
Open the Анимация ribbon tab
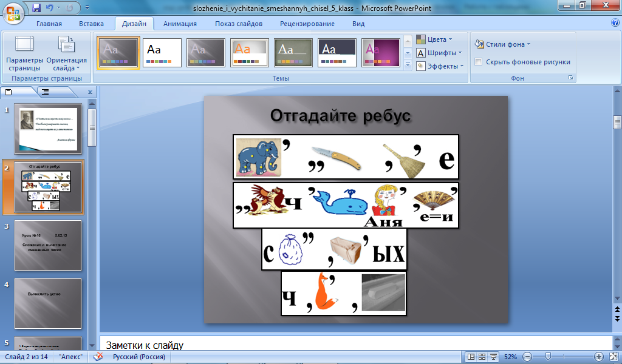[180, 24]
